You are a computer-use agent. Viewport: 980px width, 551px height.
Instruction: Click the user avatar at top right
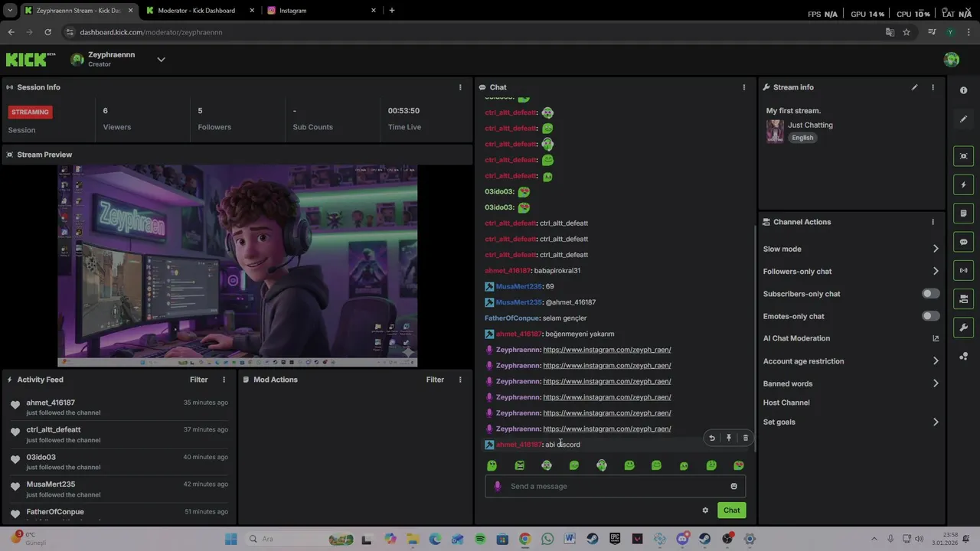click(952, 60)
